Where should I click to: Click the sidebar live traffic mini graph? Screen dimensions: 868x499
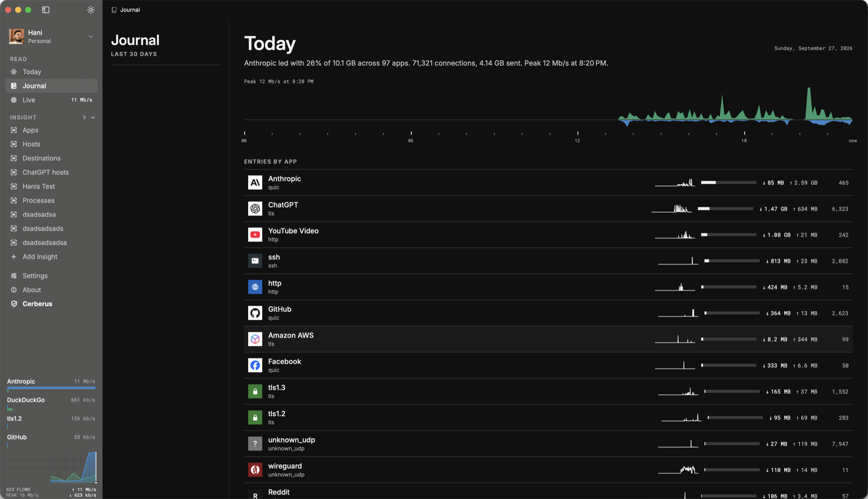(51, 467)
